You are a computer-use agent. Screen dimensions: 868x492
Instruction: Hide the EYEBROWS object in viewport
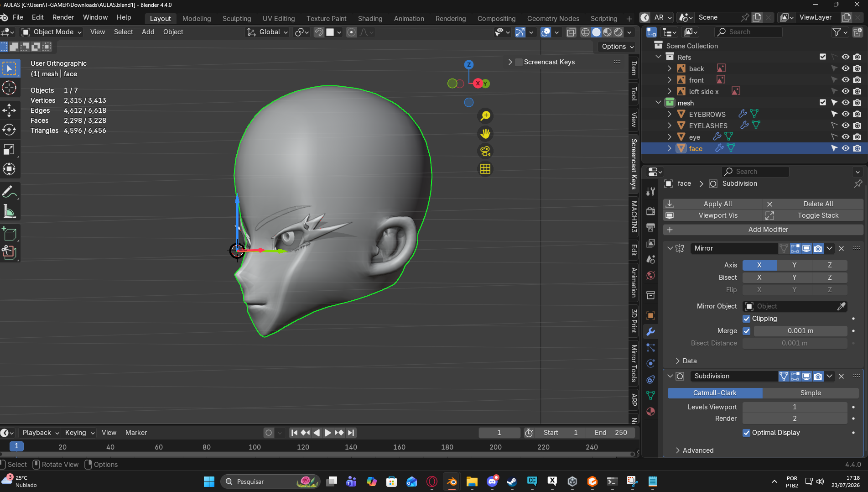(x=845, y=114)
